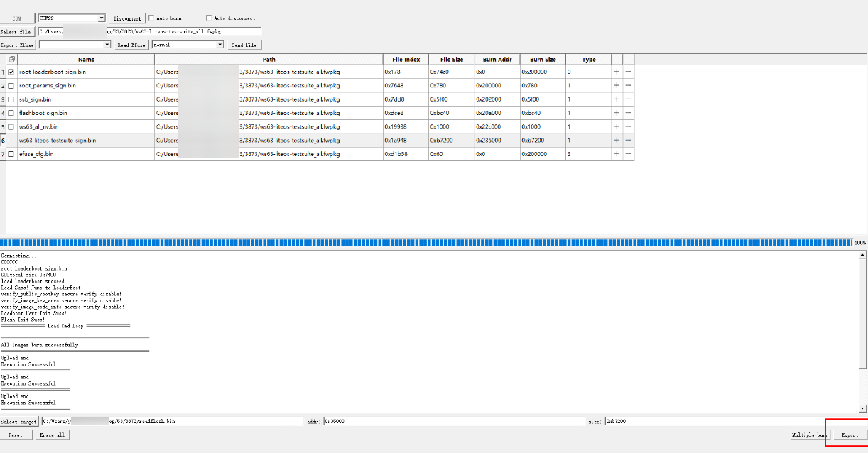
Task: Expand the Import Efuse dropdown
Action: 107,45
